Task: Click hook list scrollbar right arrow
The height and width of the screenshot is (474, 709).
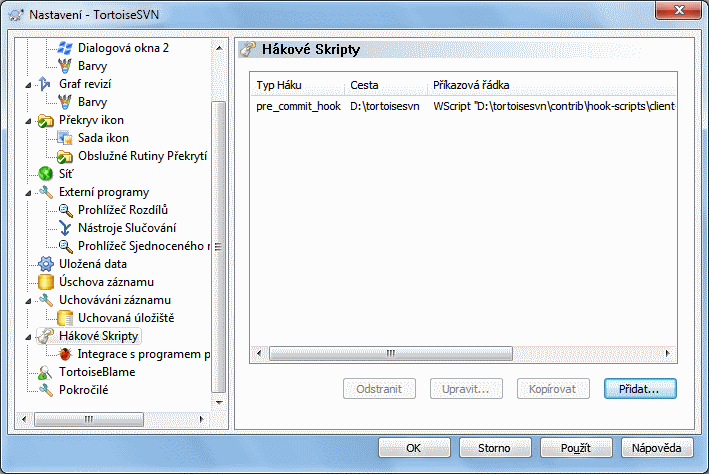Action: coord(668,353)
